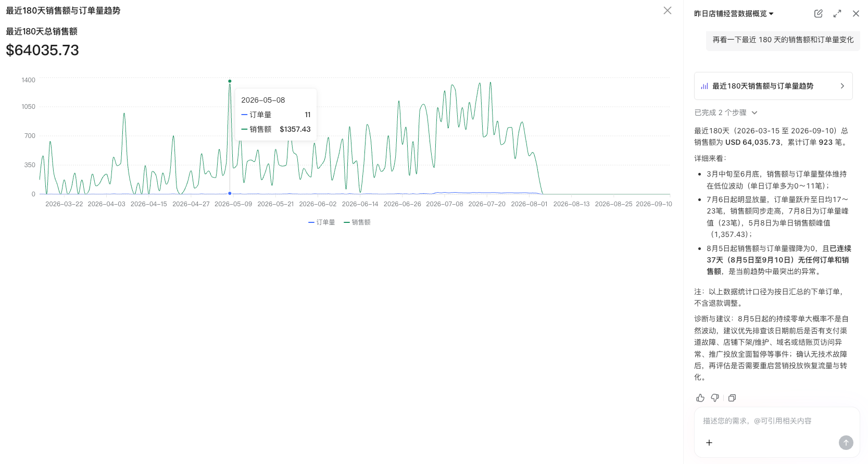Click the chevron arrow on the chart card

point(842,86)
